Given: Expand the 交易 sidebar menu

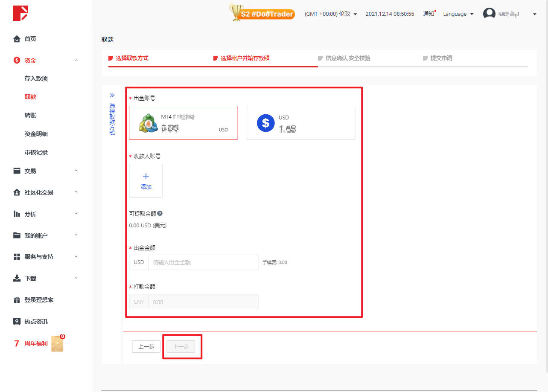Looking at the screenshot, I should point(46,171).
